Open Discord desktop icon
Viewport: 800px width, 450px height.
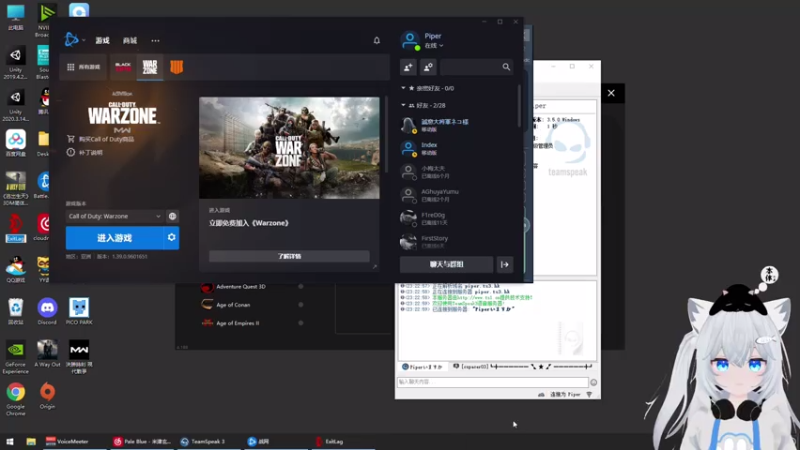pyautogui.click(x=47, y=311)
